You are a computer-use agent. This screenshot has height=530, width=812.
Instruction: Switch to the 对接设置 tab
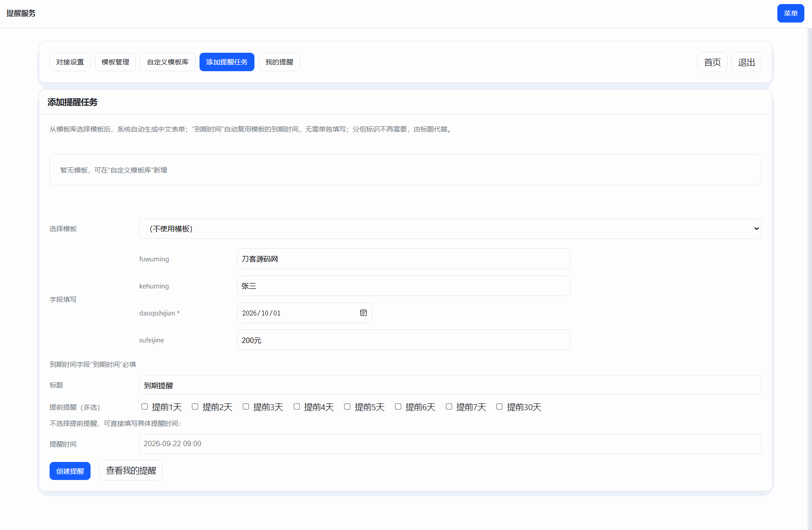coord(70,62)
